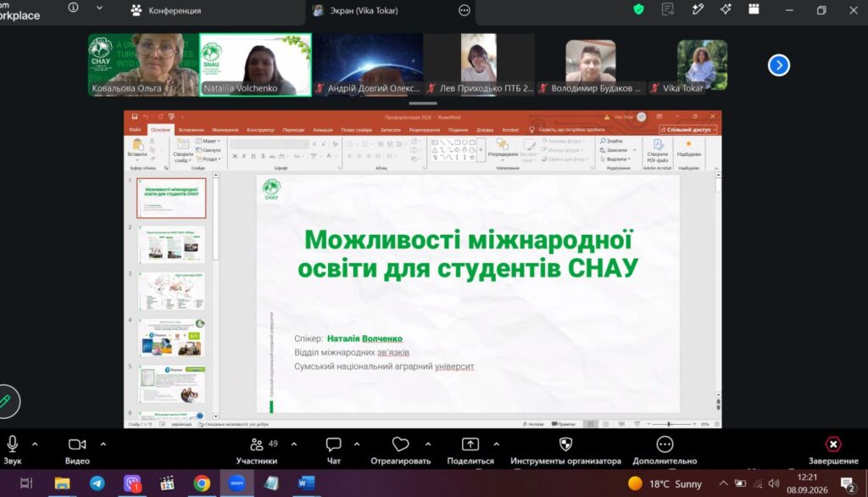The width and height of the screenshot is (868, 497).
Task: Click the PowerPoint zoom slider
Action: (x=670, y=424)
